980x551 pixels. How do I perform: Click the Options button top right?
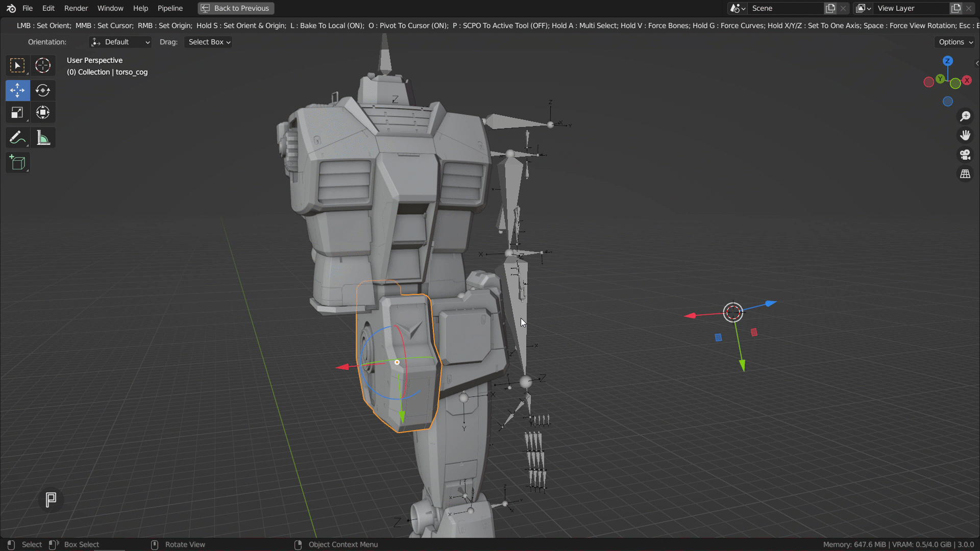pyautogui.click(x=954, y=42)
